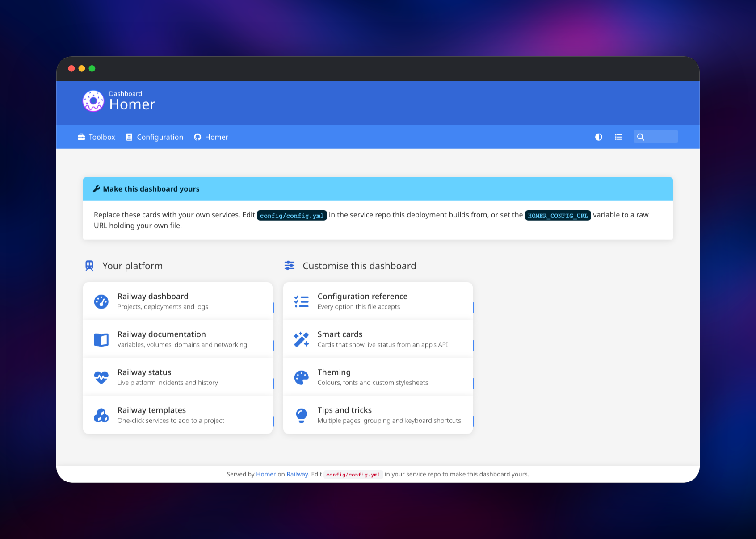Click the HOMER_CONFIG_URL code tag
This screenshot has height=539, width=756.
point(558,215)
